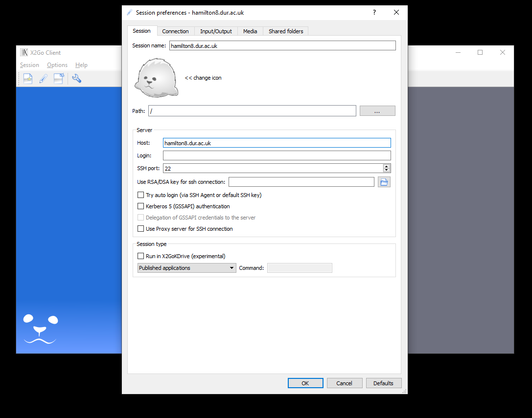Open the Options menu in X2Go Client

point(57,65)
